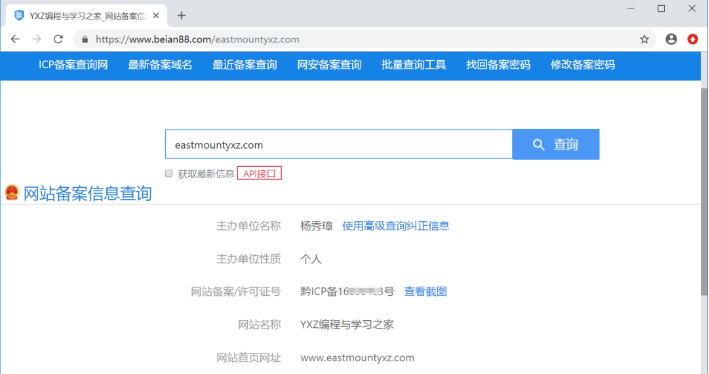Open the 使用高级查询纠正信息 link

point(396,226)
